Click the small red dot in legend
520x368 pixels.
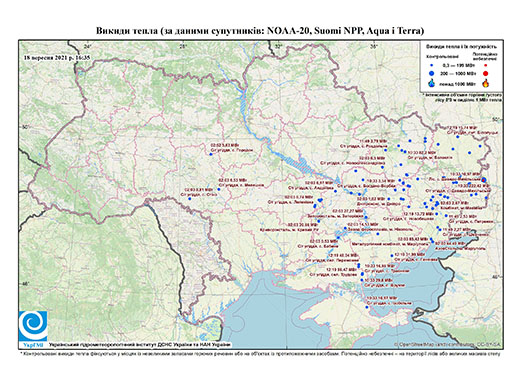(485, 65)
